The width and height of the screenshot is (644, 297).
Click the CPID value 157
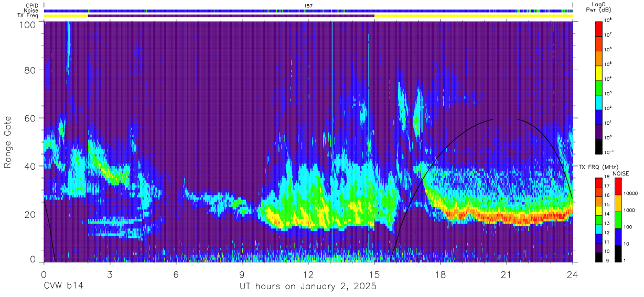tap(308, 6)
